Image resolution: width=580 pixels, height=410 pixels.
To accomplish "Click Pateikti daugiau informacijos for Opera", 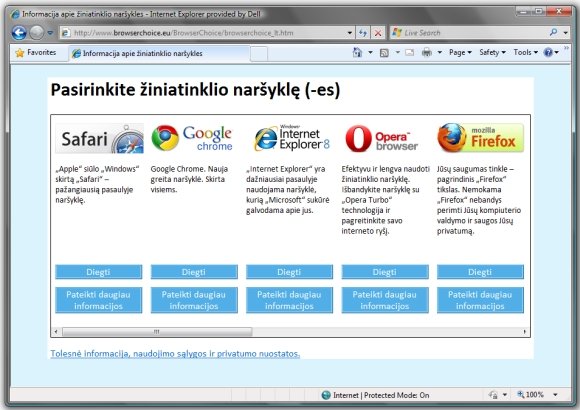I will click(x=385, y=300).
